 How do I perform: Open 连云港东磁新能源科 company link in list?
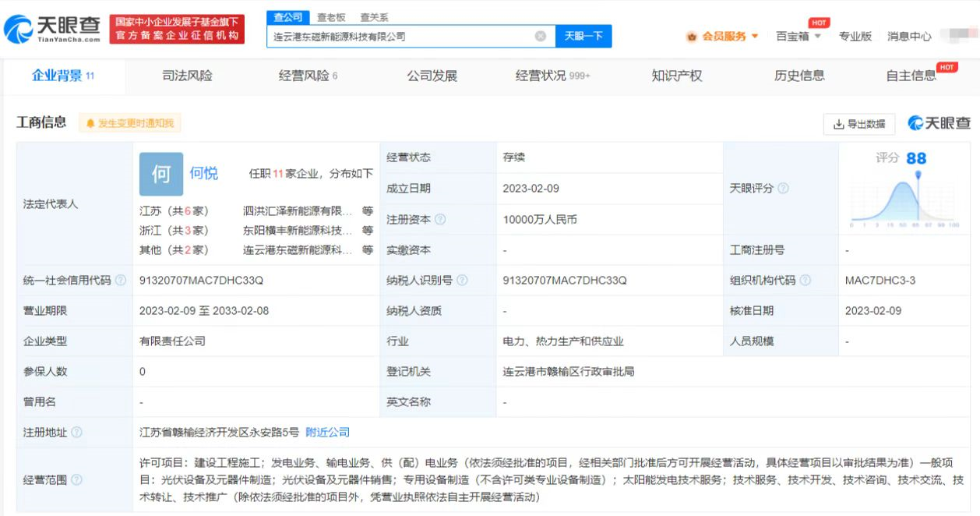click(x=298, y=250)
